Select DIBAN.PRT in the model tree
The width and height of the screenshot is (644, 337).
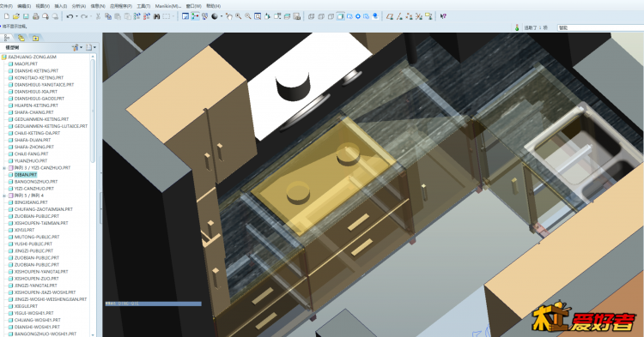click(x=26, y=175)
